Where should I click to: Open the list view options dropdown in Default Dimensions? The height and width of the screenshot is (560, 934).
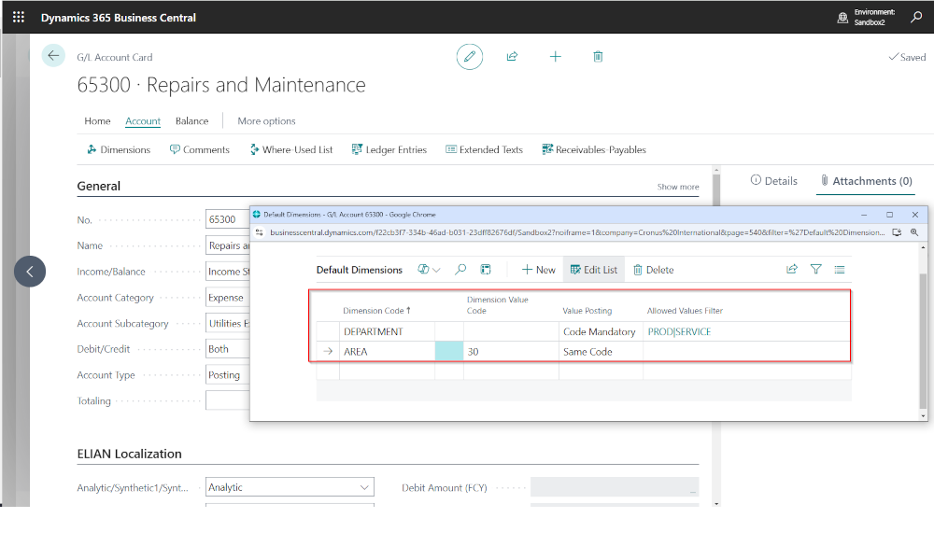pyautogui.click(x=429, y=270)
